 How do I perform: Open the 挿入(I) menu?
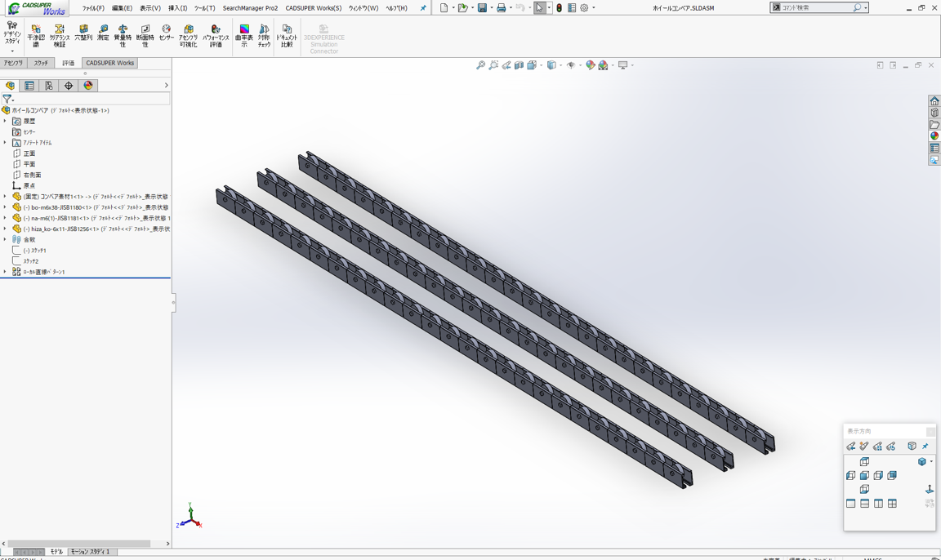pyautogui.click(x=177, y=8)
